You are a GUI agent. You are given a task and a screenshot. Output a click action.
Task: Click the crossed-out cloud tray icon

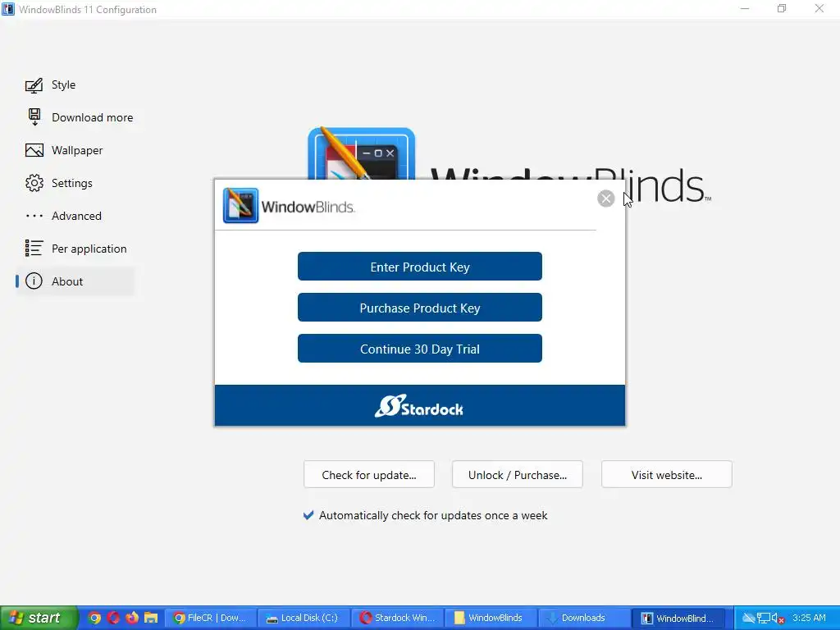pyautogui.click(x=748, y=619)
